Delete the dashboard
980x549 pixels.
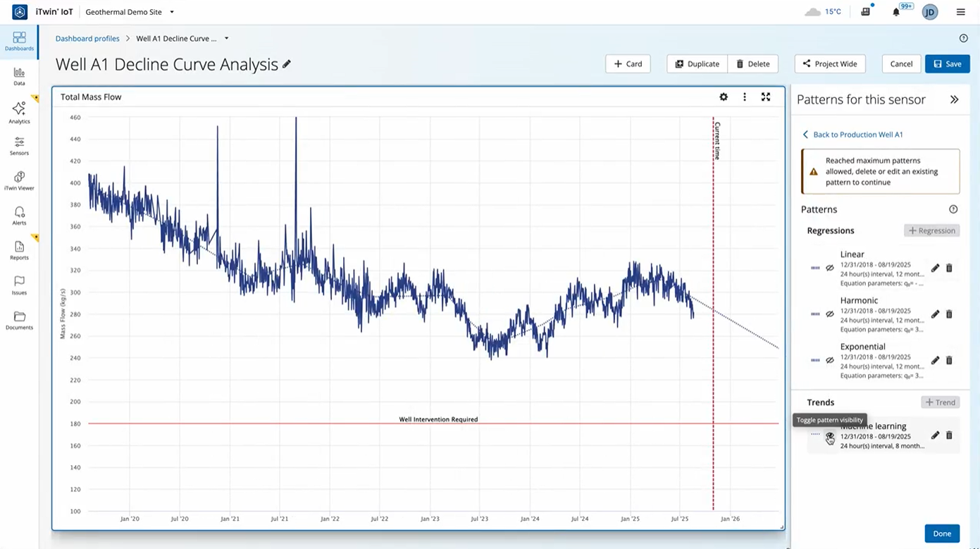click(x=752, y=64)
